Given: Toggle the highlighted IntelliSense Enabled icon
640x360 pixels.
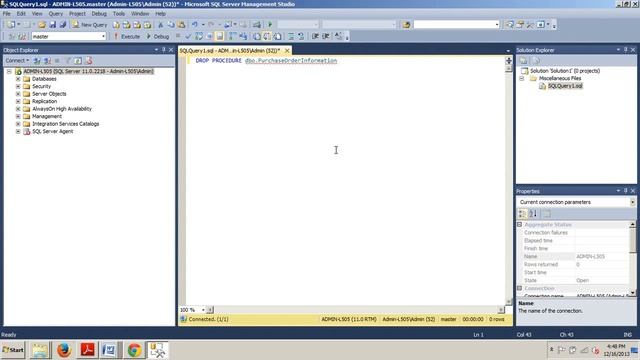Looking at the screenshot, I should pos(220,36).
